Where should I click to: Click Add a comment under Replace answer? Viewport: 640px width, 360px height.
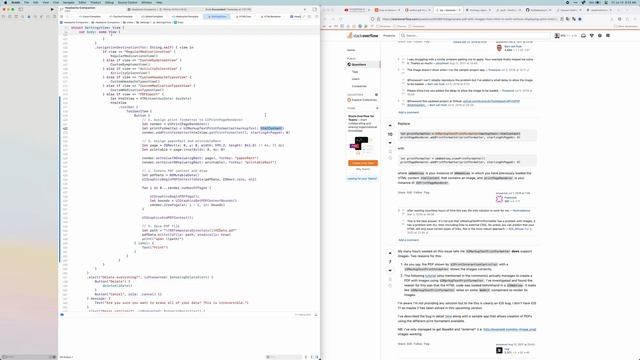(x=408, y=240)
